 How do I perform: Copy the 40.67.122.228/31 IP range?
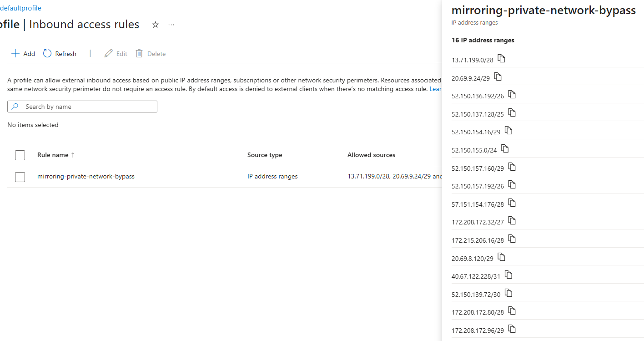point(508,274)
